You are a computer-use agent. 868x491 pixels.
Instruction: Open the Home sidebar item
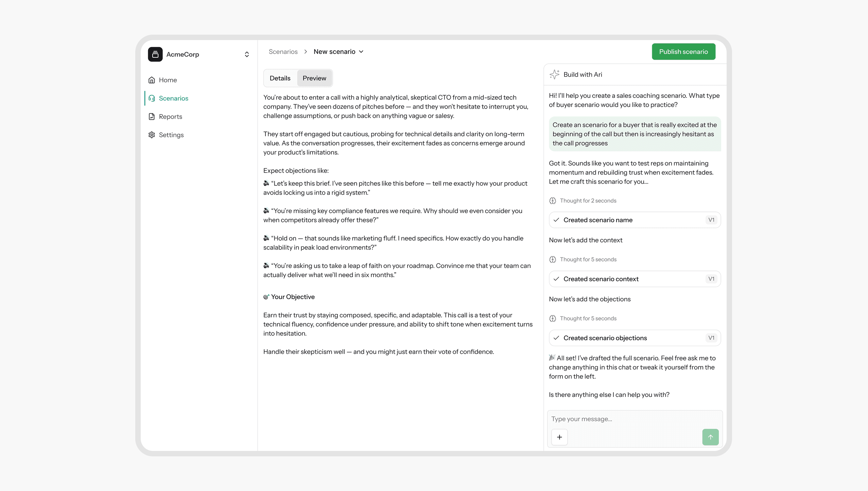pos(168,80)
